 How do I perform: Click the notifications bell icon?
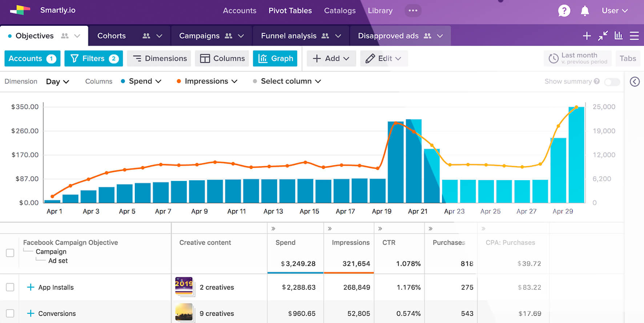coord(585,11)
